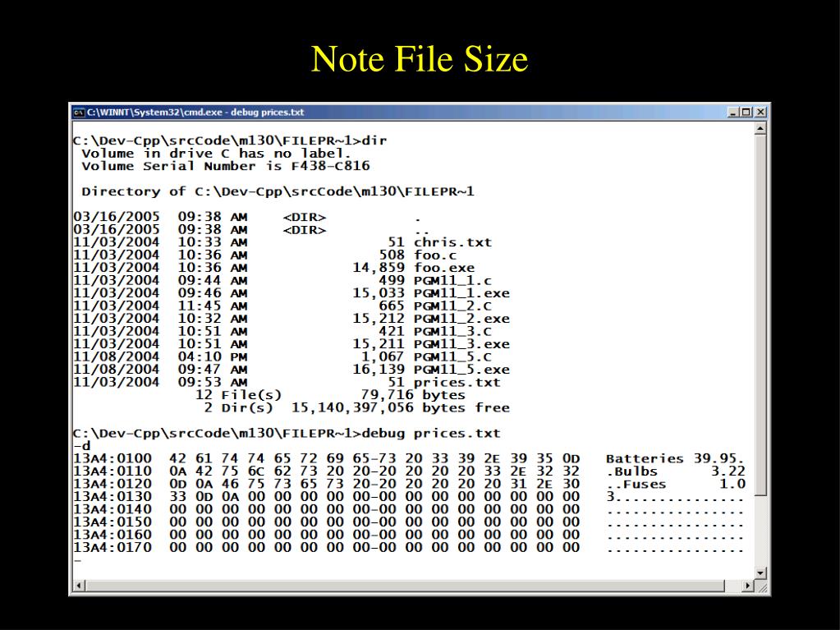Viewport: 840px width, 630px height.
Task: Select the file name PGM11_1.exe
Action: tap(461, 293)
